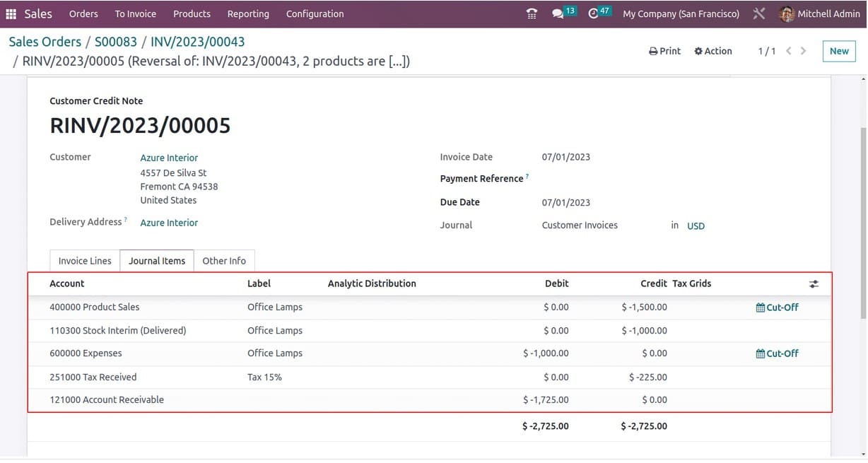Open the Orders menu

coord(83,14)
